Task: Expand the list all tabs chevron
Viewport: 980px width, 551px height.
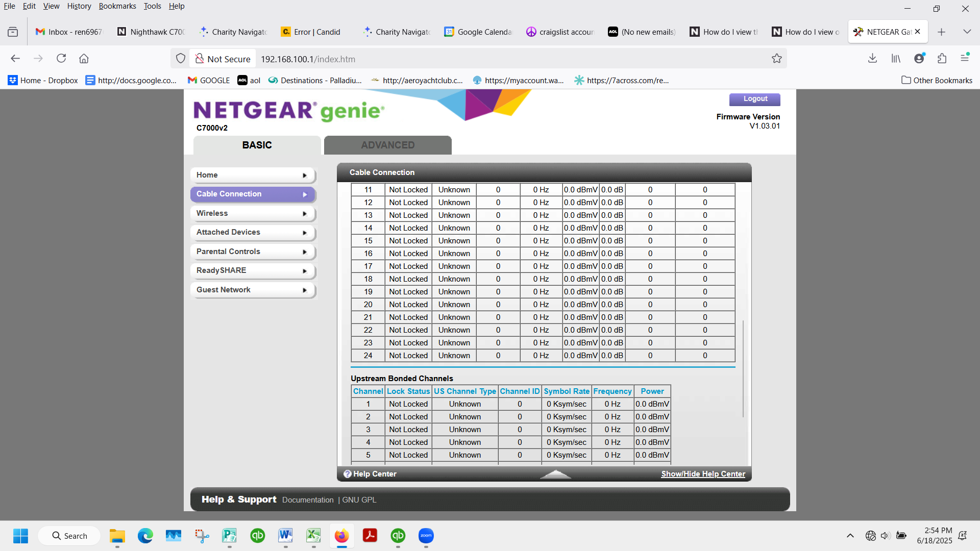Action: tap(967, 32)
